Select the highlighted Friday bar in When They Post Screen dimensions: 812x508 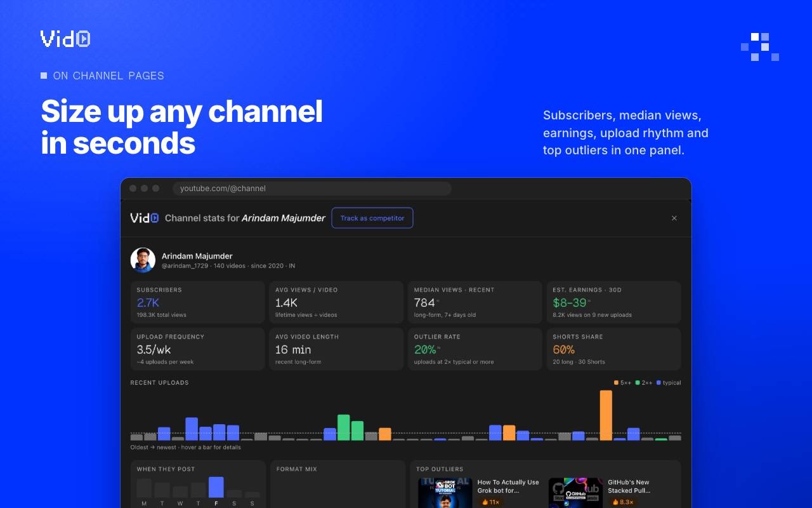click(216, 487)
